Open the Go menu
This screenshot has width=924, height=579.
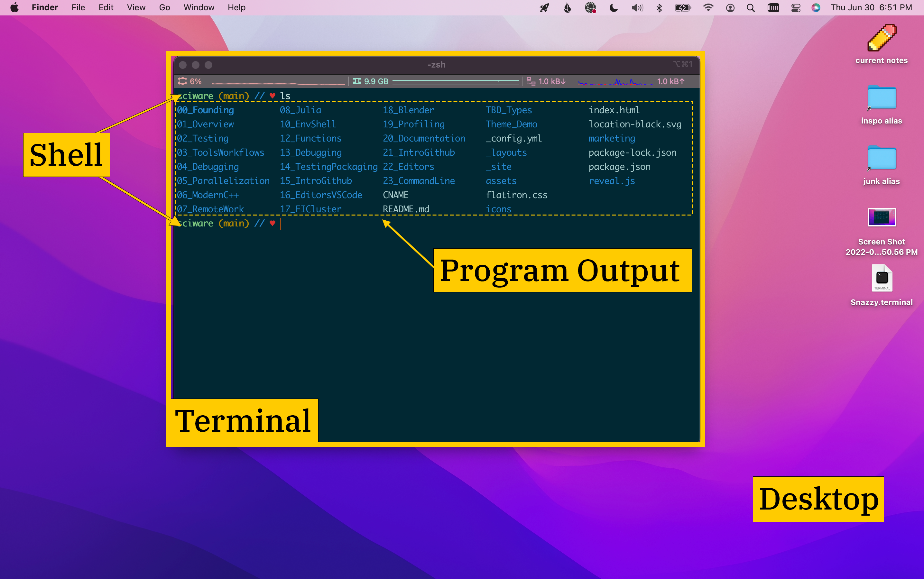tap(164, 8)
